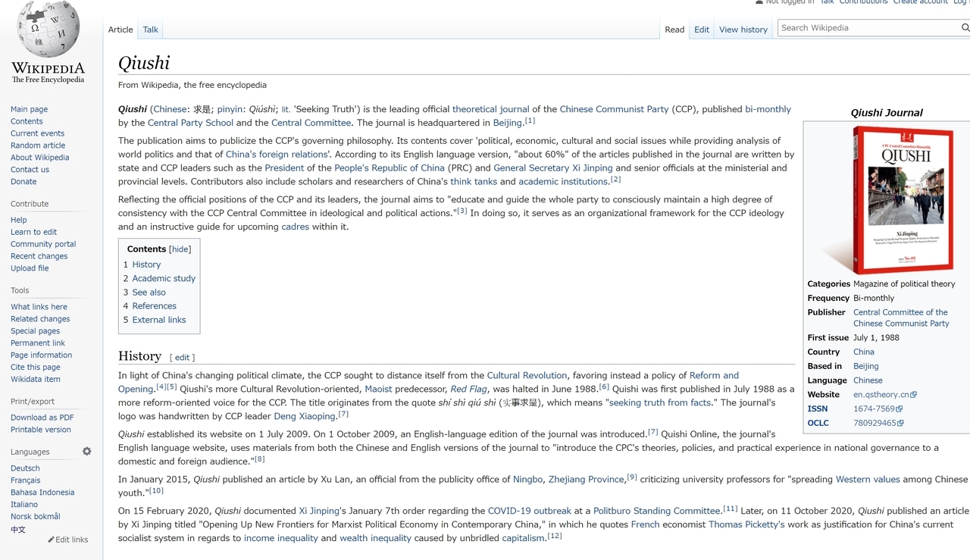
Task: Click Download as PDF
Action: click(x=42, y=418)
